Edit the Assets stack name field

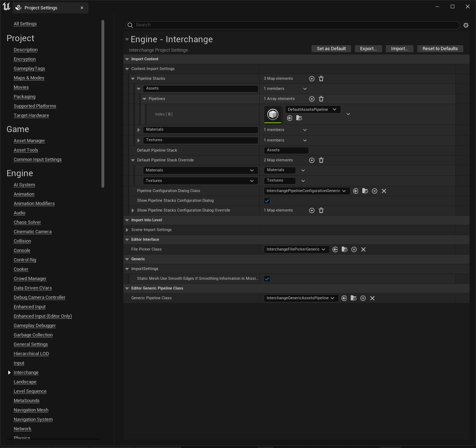200,88
